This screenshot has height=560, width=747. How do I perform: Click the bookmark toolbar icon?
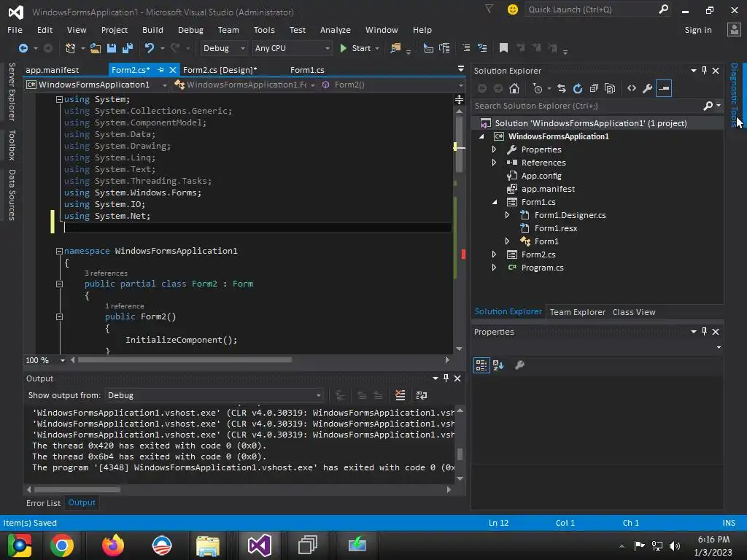click(x=503, y=48)
